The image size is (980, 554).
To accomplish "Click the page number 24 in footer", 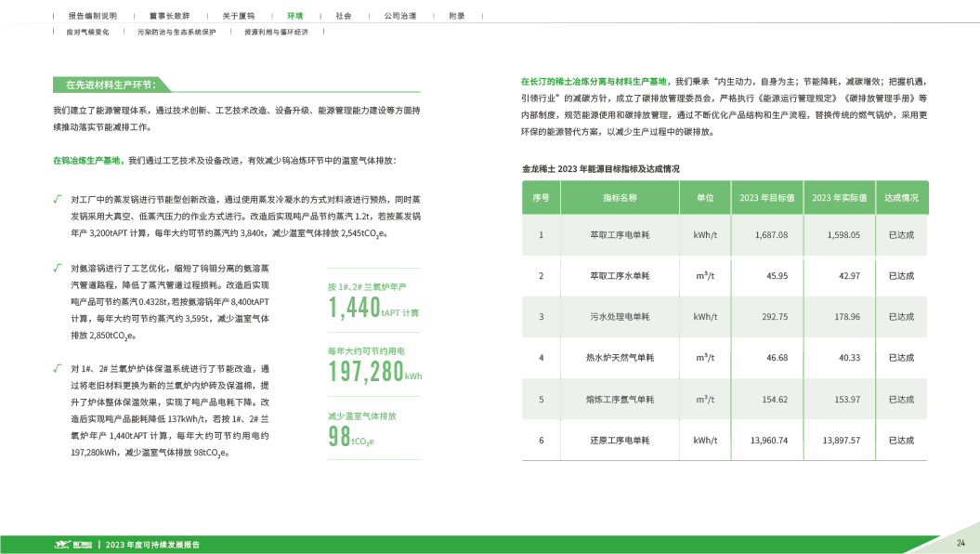I will (x=961, y=542).
